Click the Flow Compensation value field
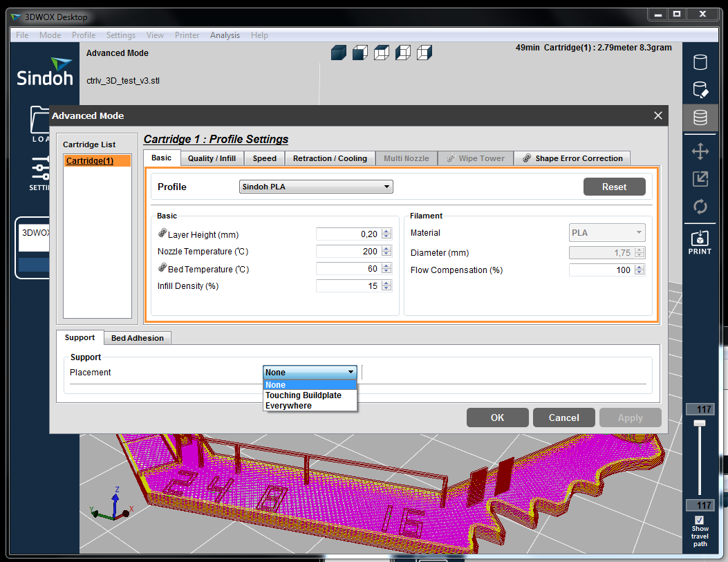The width and height of the screenshot is (728, 562). coord(601,270)
